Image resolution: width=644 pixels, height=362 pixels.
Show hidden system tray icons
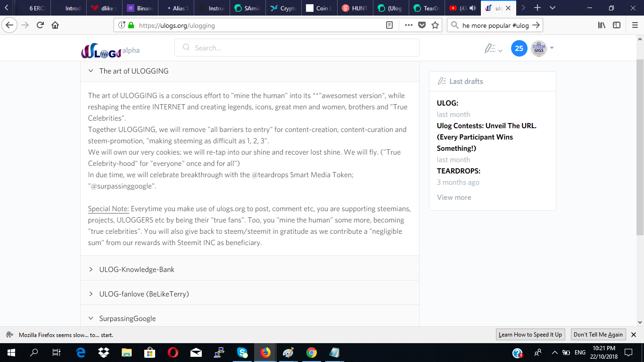tap(555, 353)
